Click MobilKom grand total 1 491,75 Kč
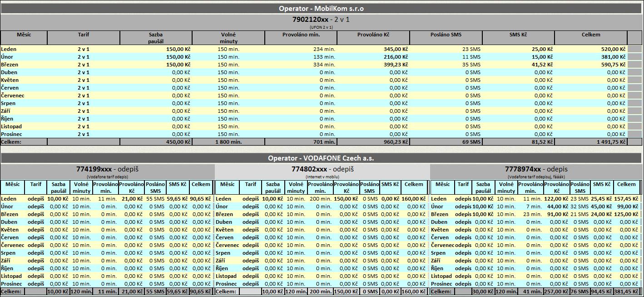 590,142
